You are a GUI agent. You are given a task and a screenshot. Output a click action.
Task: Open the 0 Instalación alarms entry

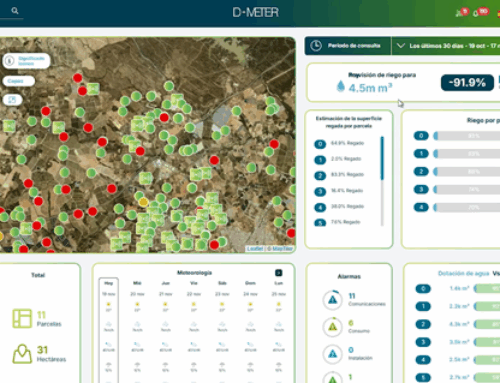click(360, 354)
